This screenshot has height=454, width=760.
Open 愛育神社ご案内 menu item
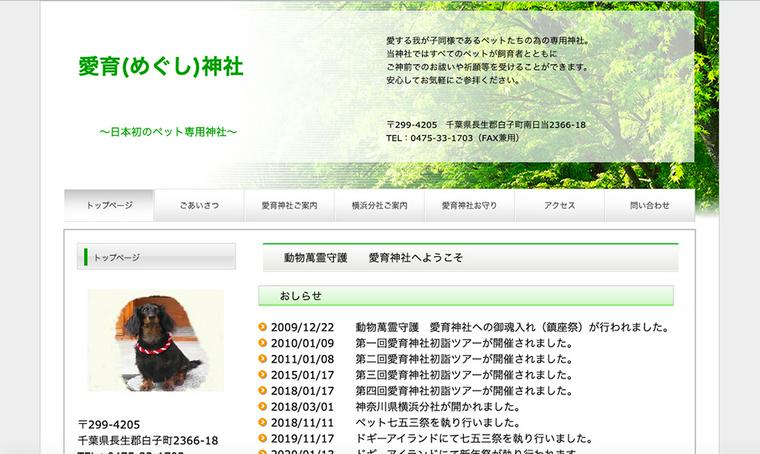point(289,205)
